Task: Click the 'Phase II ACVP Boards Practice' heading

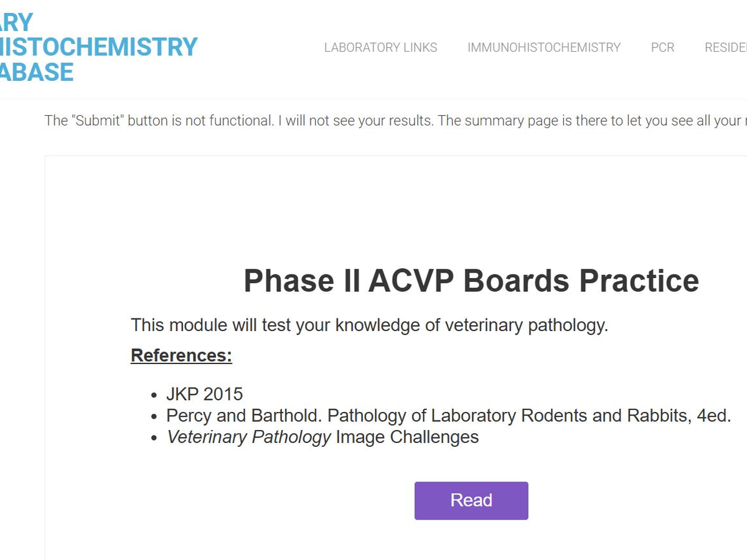Action: point(471,281)
